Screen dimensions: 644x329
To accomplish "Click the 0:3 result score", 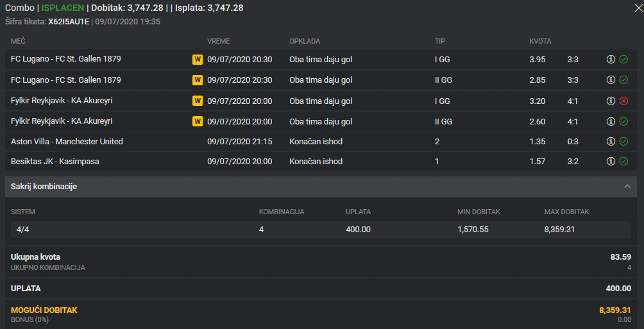I will (x=573, y=142).
